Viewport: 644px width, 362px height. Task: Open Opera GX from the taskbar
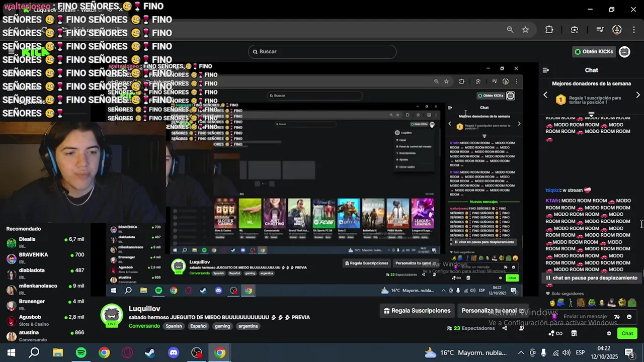pos(127,353)
